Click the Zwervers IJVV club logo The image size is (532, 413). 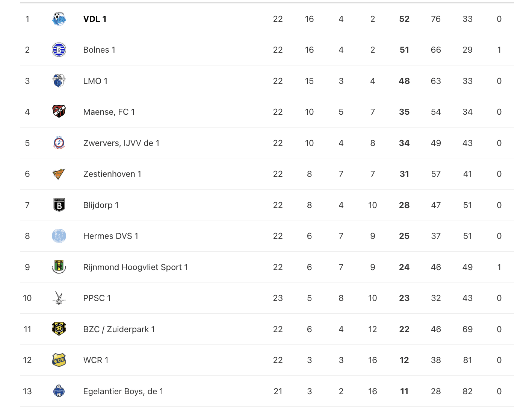click(59, 143)
